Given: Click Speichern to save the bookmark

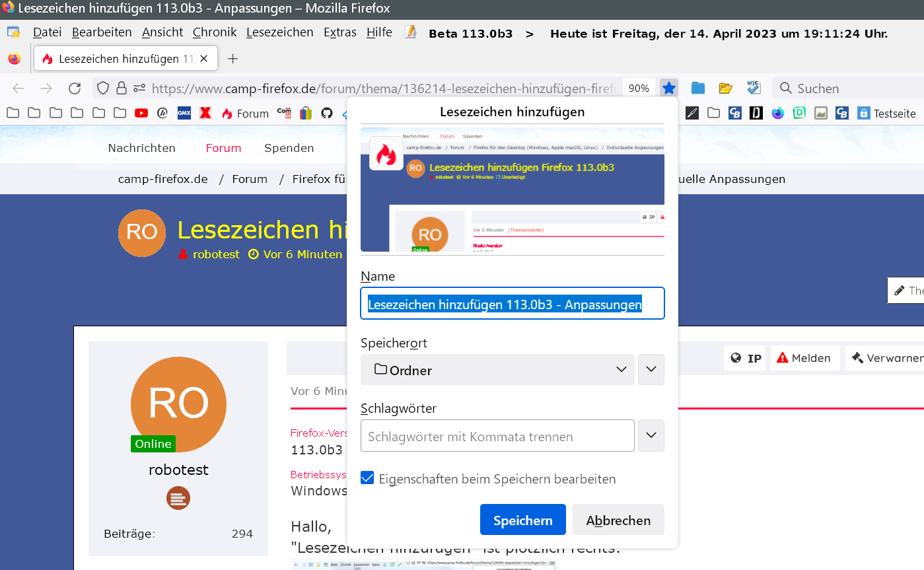Looking at the screenshot, I should (x=523, y=520).
